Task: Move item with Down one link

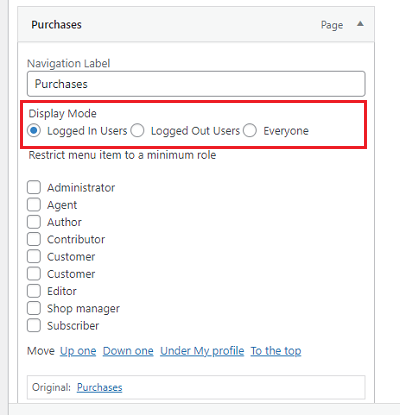Action: pos(128,351)
